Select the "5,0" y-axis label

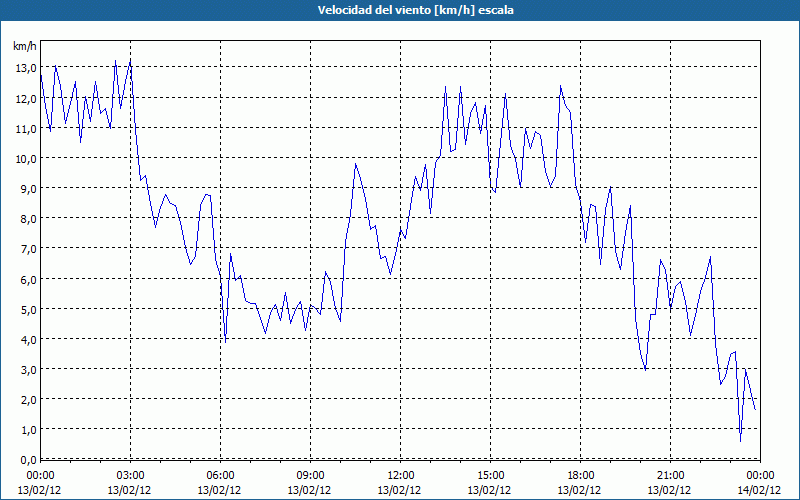click(x=28, y=310)
